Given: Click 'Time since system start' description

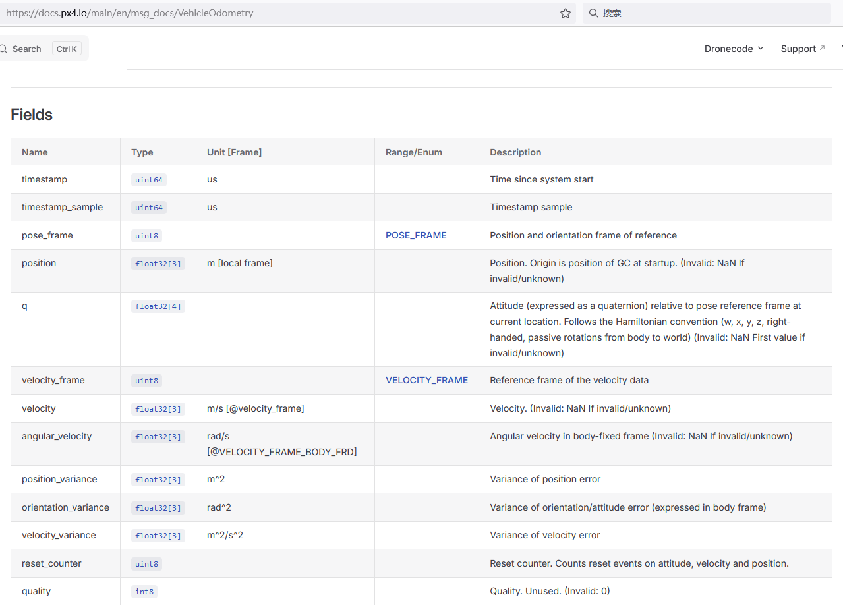Looking at the screenshot, I should coord(542,179).
